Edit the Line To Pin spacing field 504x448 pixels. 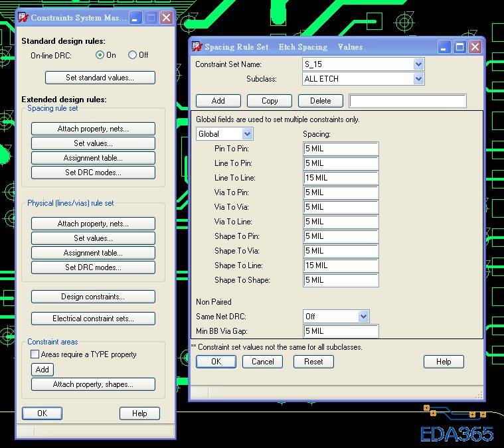(x=341, y=163)
